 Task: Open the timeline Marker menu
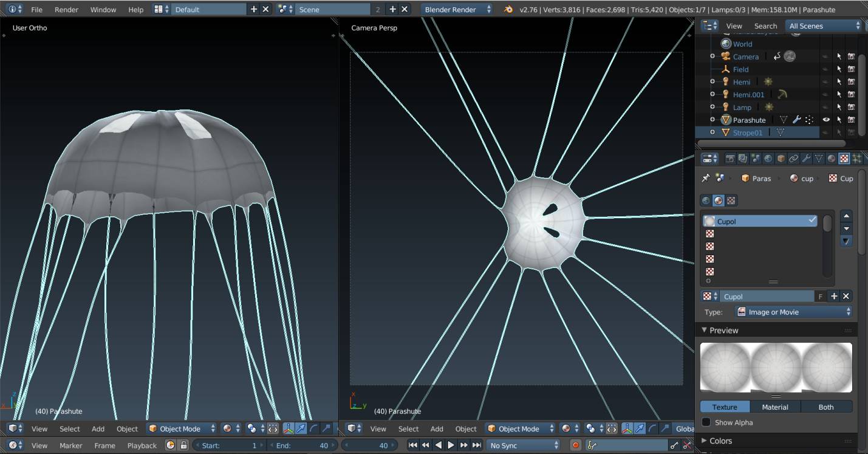tap(71, 445)
